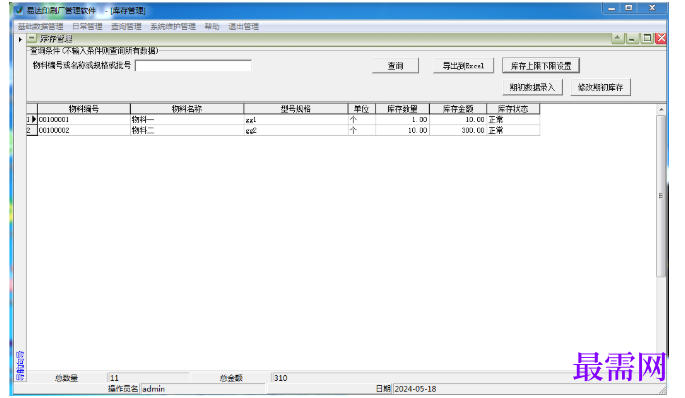685x398 pixels.
Task: Open the 导航栏 vertical sidebar label
Action: pos(20,366)
